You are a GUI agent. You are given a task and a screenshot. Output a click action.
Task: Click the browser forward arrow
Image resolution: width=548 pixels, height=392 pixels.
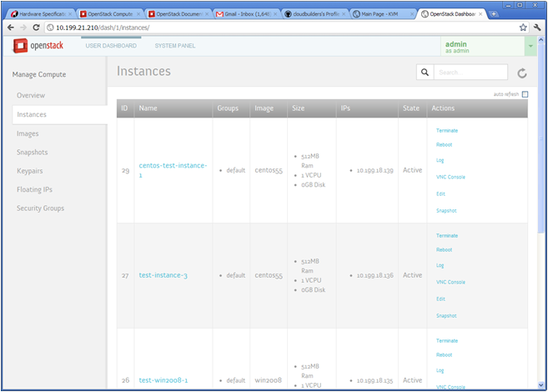(23, 28)
